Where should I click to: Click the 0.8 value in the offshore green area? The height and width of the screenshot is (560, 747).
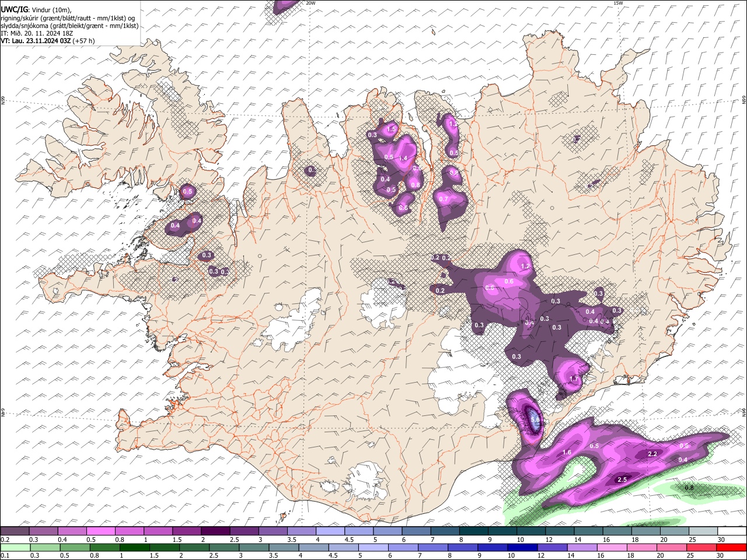(x=689, y=488)
